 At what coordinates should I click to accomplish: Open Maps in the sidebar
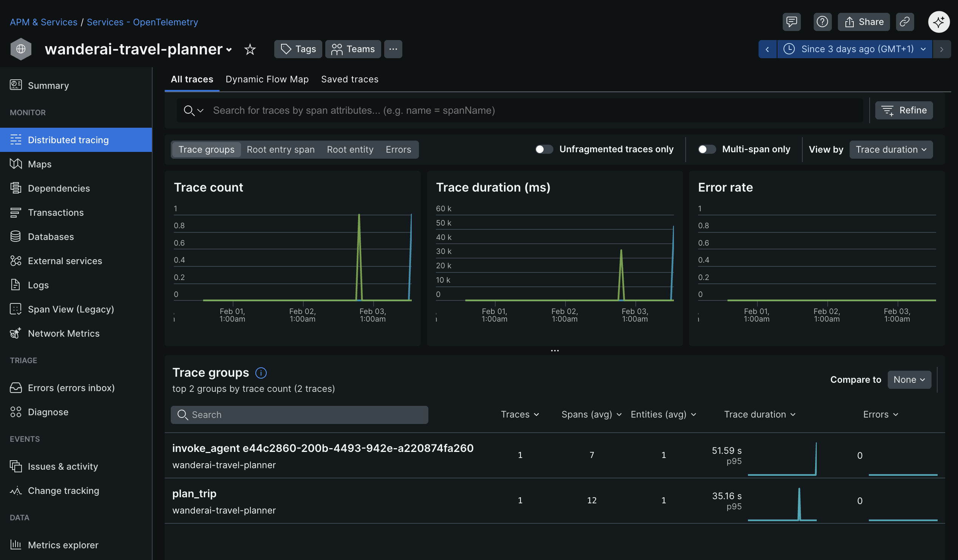pyautogui.click(x=40, y=164)
